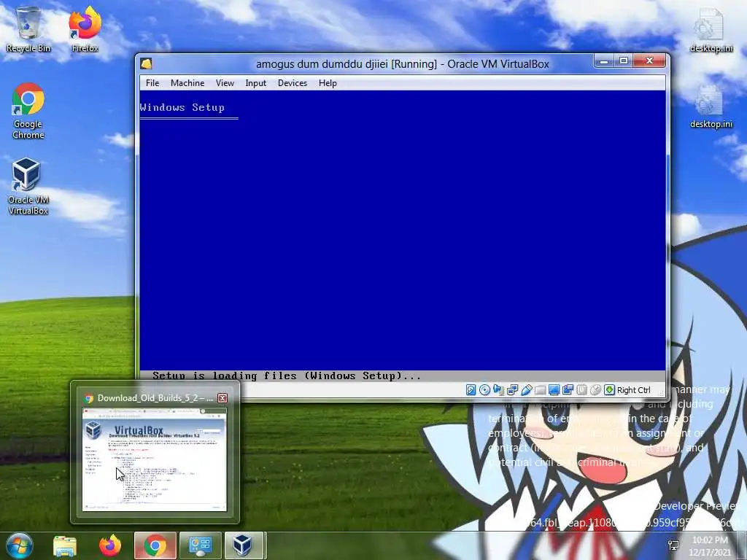Switch to VirtualBox in the taskbar
747x560 pixels.
point(242,545)
